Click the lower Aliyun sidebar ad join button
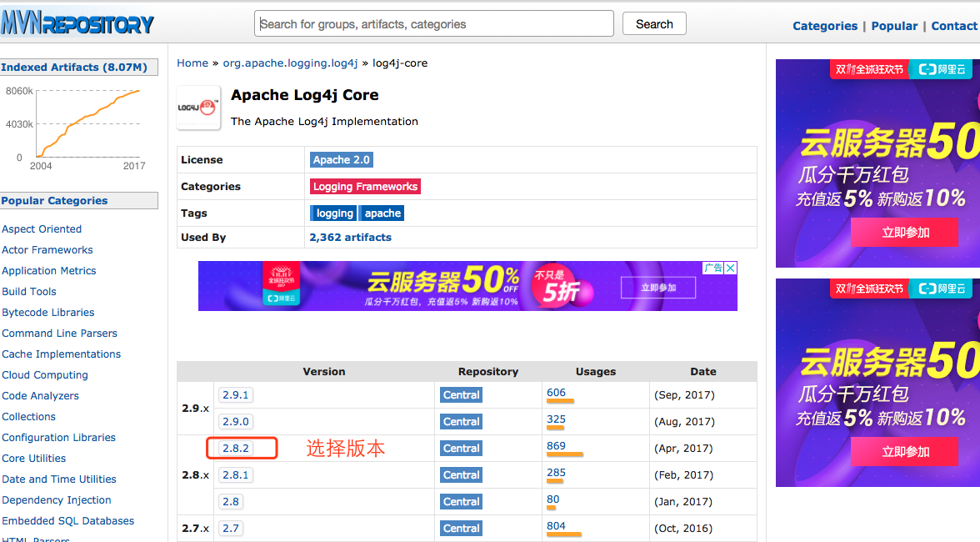The image size is (980, 542). (x=904, y=452)
